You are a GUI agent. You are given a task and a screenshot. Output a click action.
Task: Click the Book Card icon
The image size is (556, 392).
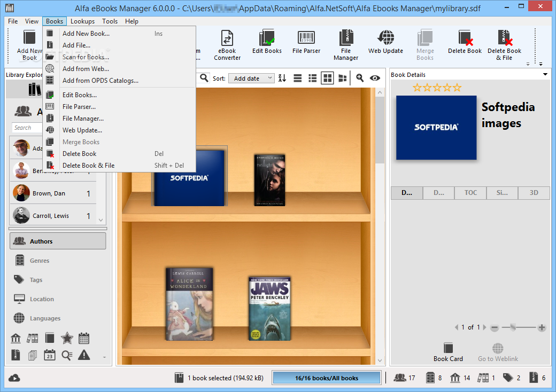point(448,348)
